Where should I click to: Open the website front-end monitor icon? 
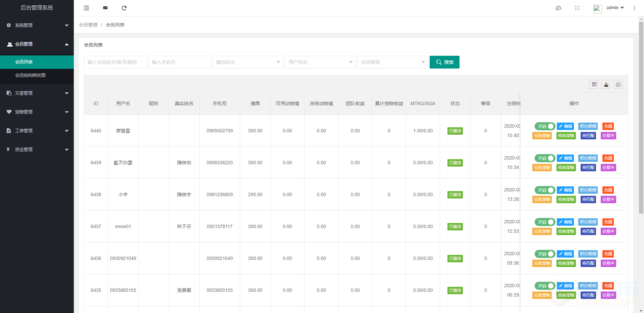pos(105,8)
